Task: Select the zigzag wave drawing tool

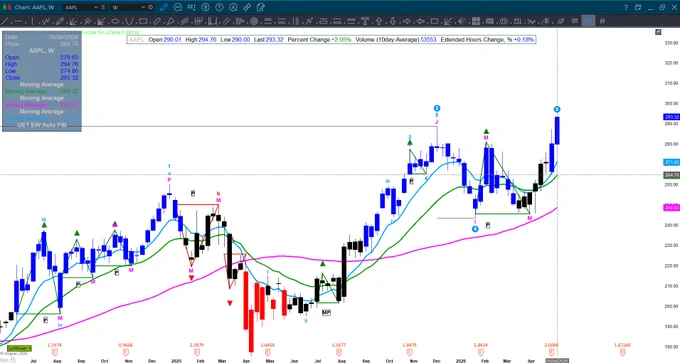Action: coord(46,21)
